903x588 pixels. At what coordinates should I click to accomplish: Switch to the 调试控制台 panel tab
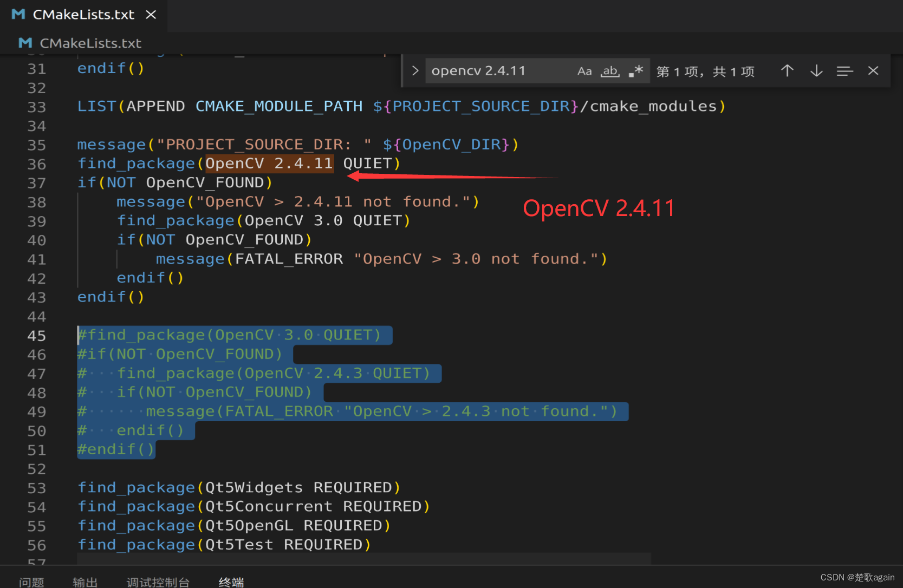(158, 582)
